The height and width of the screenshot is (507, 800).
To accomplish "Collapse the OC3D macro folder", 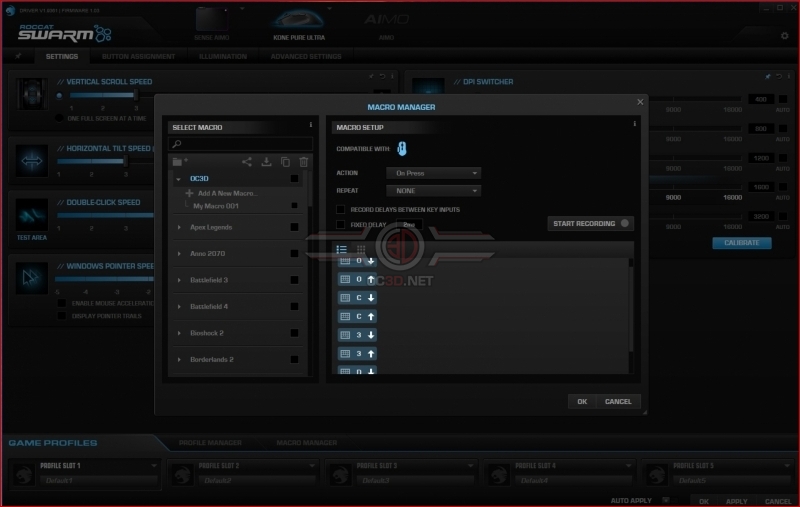I will pos(179,179).
